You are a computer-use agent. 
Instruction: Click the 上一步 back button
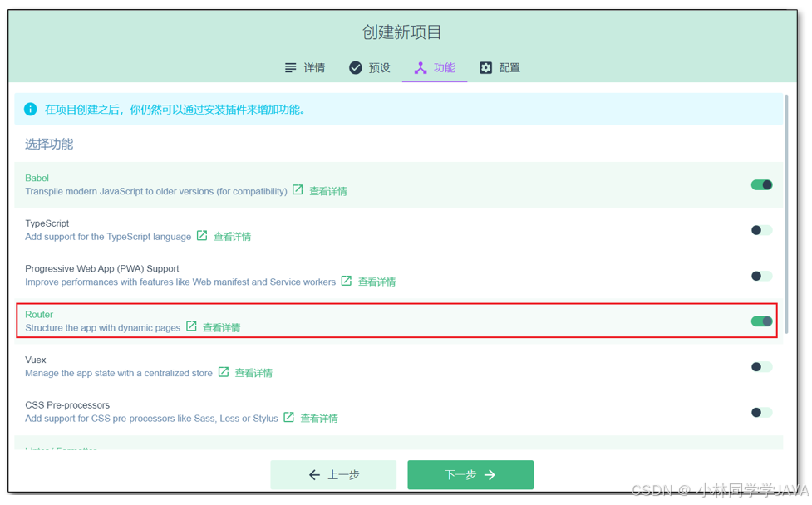pyautogui.click(x=333, y=474)
